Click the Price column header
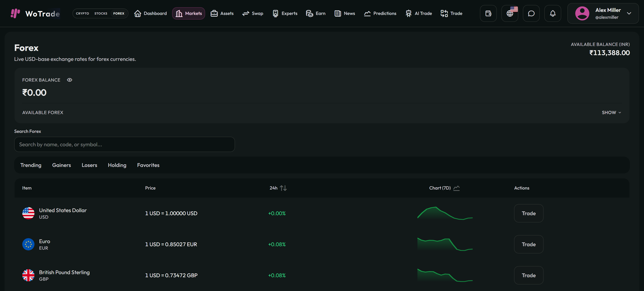Screen dimensions: 644x291 [x=150, y=188]
